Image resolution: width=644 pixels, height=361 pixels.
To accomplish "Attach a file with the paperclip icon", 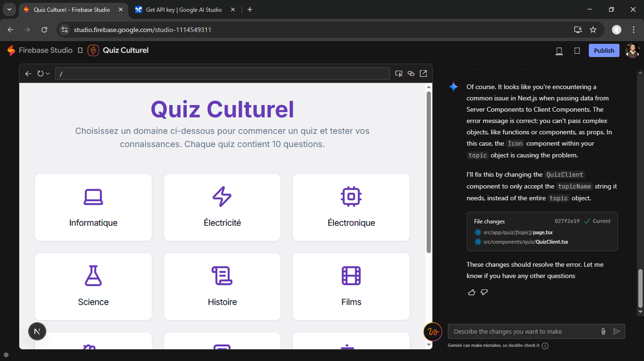I will tap(603, 331).
